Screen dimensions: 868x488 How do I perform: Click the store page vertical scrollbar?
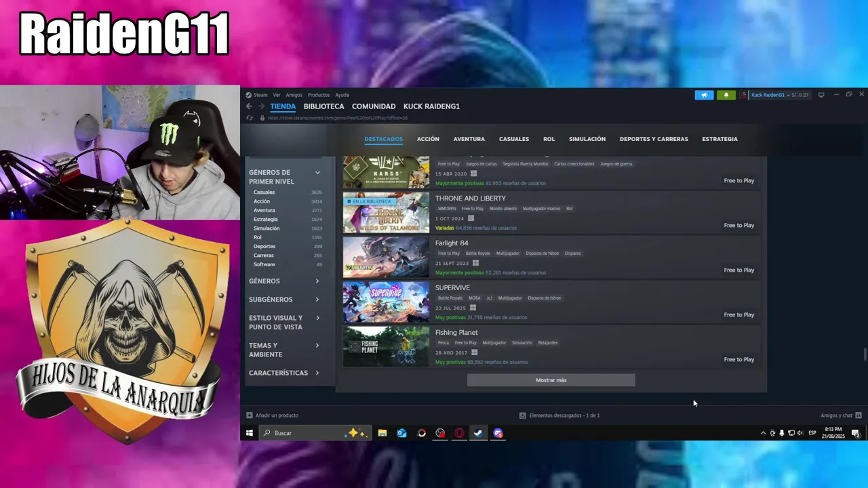(865, 355)
